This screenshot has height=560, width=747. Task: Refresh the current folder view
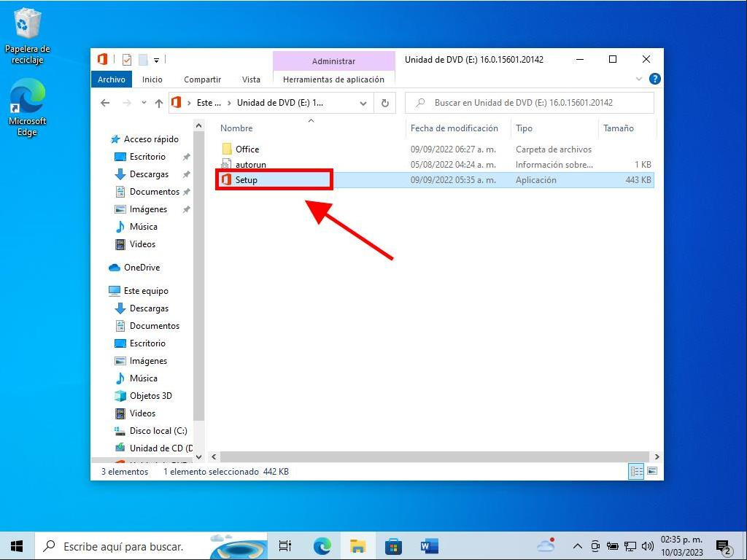[x=385, y=103]
